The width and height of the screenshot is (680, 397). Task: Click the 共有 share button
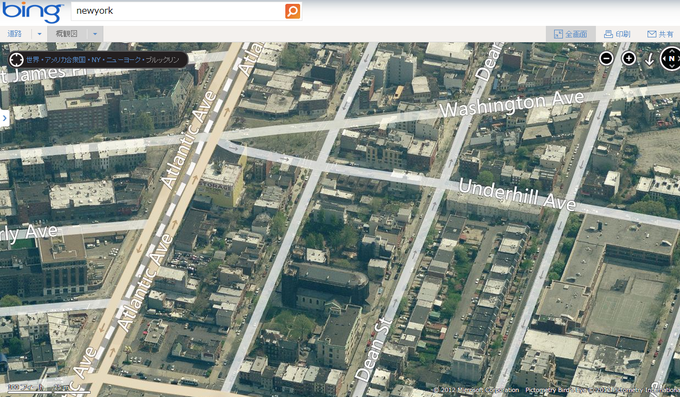tap(660, 34)
